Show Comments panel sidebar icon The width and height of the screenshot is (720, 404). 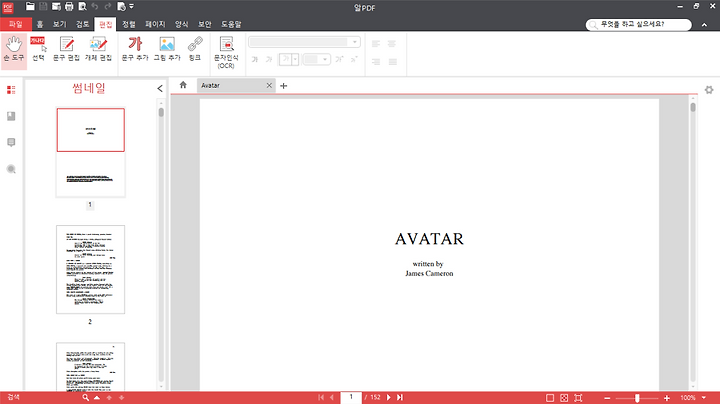(x=11, y=142)
